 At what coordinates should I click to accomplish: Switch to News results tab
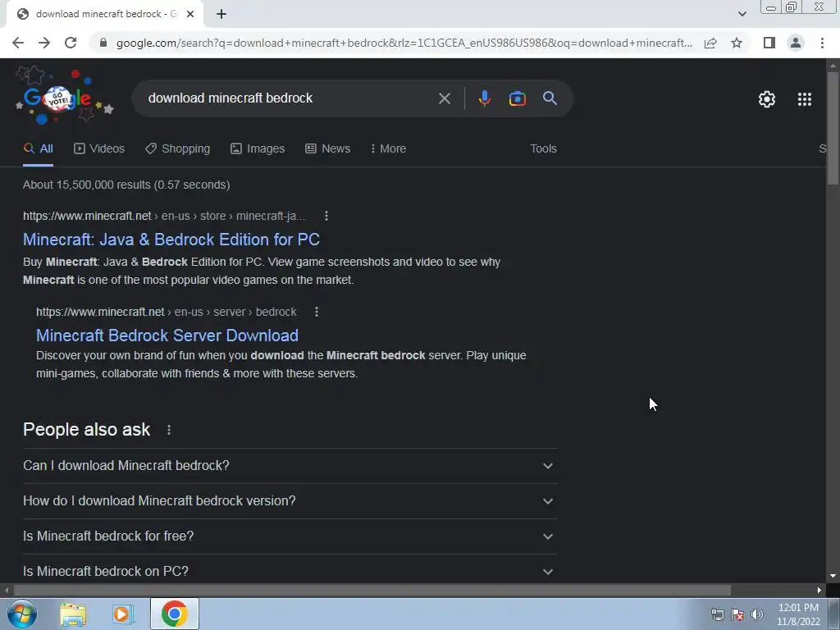pos(328,149)
